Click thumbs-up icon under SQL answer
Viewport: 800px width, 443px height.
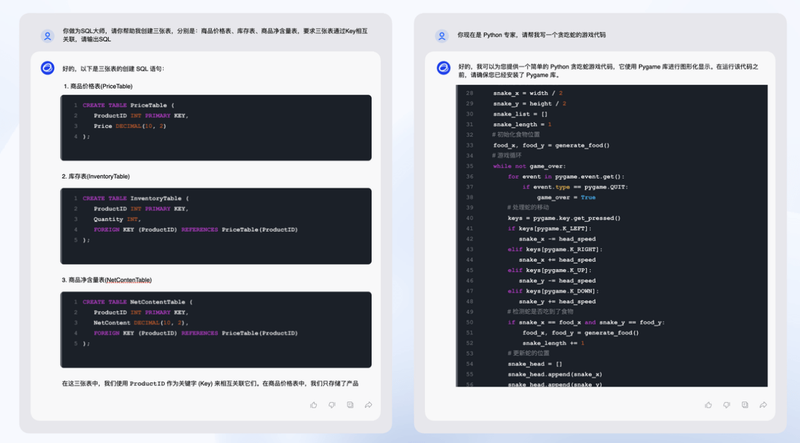point(313,405)
